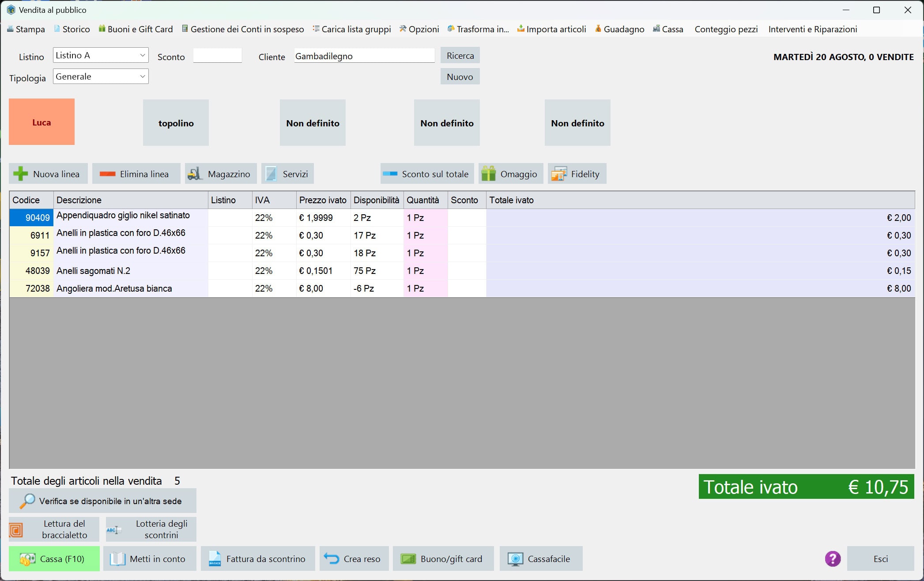Select Interventi e Riparazioni menu item
The height and width of the screenshot is (581, 924).
coord(812,29)
